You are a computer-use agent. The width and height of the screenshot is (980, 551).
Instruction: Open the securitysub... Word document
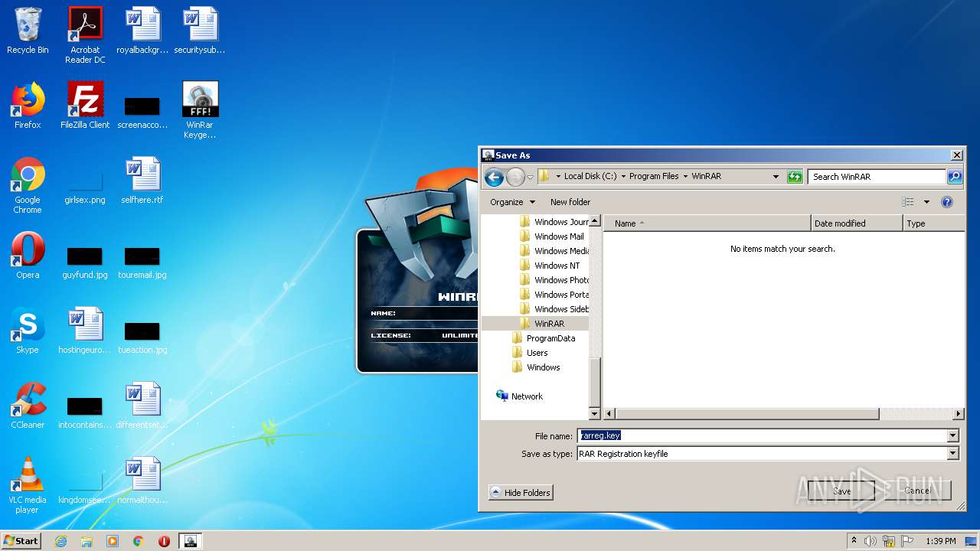click(200, 31)
